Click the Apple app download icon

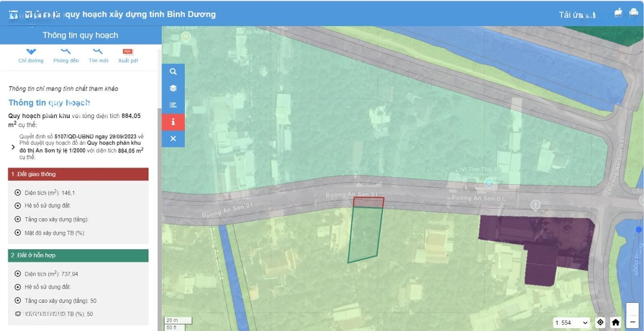(x=618, y=13)
